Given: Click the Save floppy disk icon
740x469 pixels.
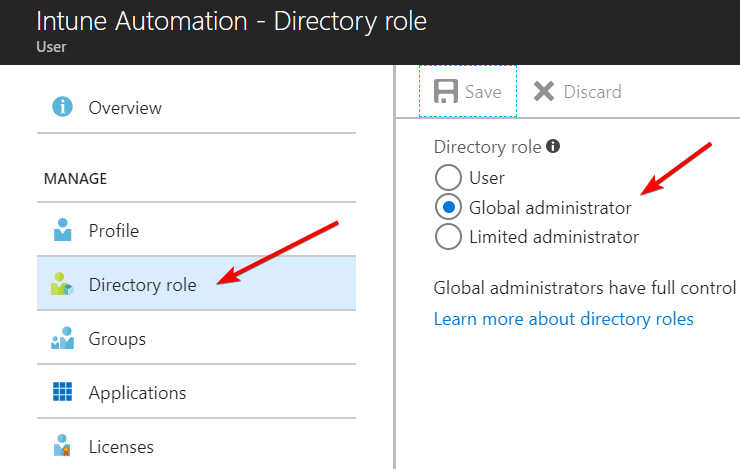Looking at the screenshot, I should [x=446, y=91].
